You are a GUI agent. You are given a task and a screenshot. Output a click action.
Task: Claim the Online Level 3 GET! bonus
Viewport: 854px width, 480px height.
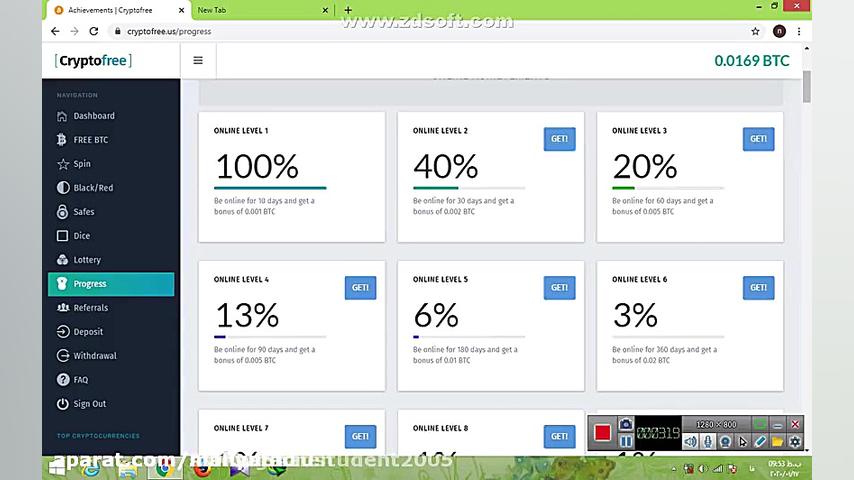click(758, 139)
